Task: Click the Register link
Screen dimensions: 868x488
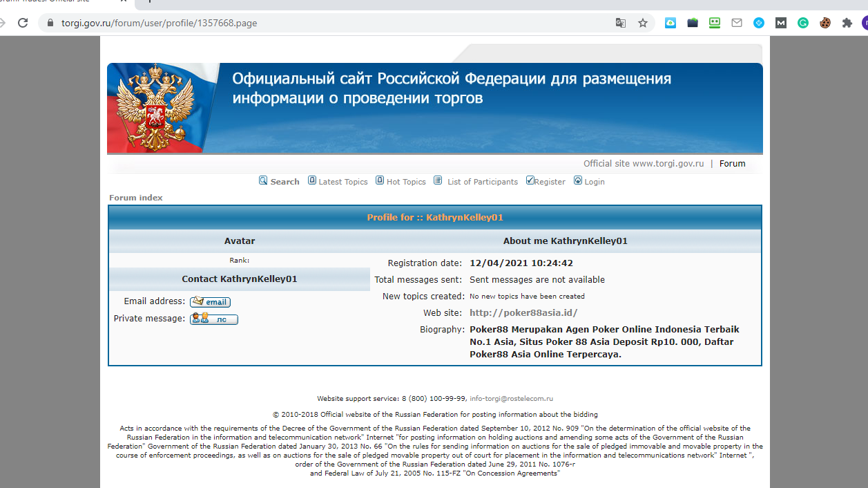Action: click(x=549, y=182)
